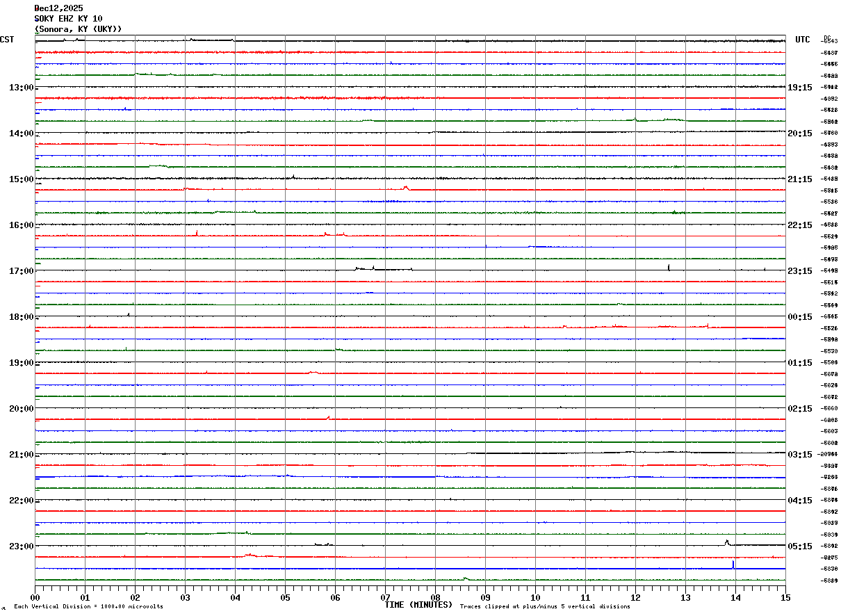Click the 11 minute axis tick label

click(x=585, y=597)
